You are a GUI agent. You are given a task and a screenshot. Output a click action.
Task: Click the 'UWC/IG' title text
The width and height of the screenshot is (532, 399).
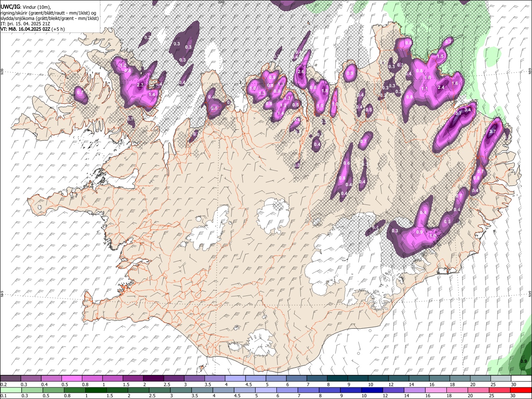point(10,7)
